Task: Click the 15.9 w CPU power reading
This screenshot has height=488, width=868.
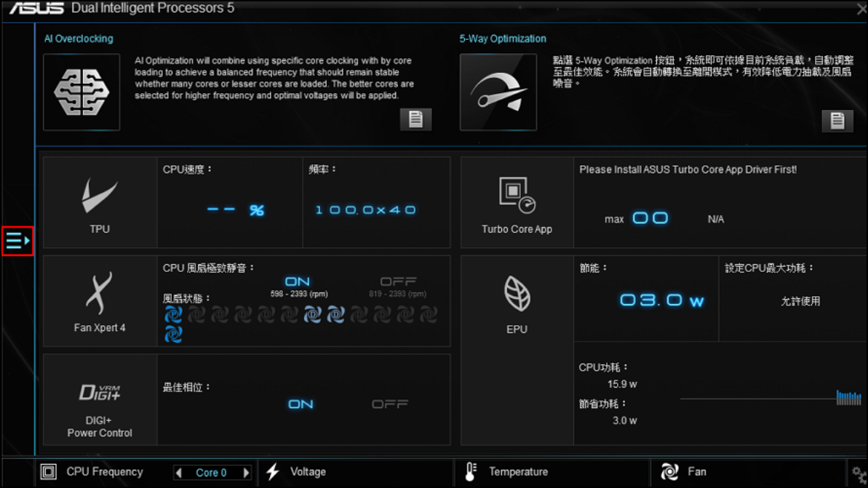Action: click(x=622, y=384)
